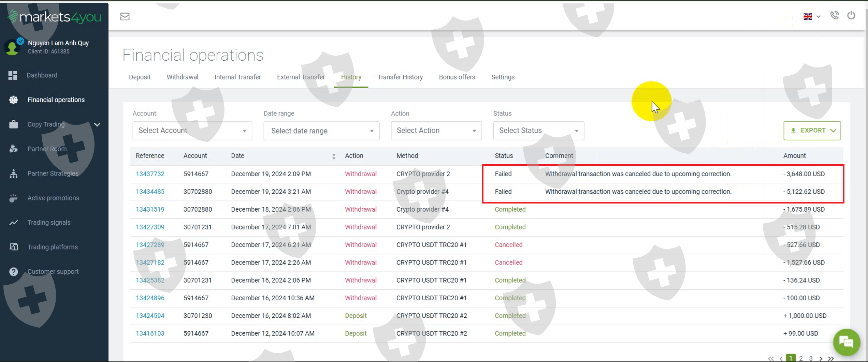Open reference link 13437732

pyautogui.click(x=150, y=174)
